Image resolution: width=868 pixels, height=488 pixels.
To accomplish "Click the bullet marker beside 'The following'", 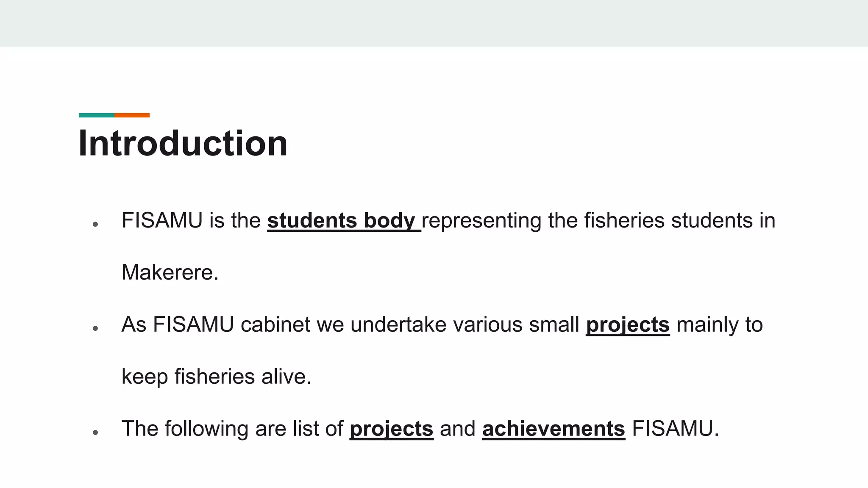I will (x=95, y=432).
